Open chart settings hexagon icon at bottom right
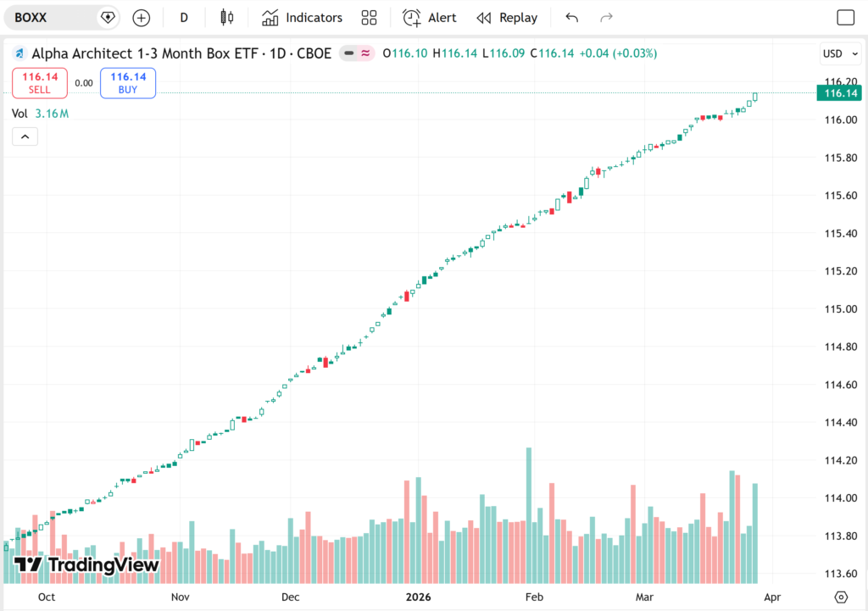 (x=841, y=597)
